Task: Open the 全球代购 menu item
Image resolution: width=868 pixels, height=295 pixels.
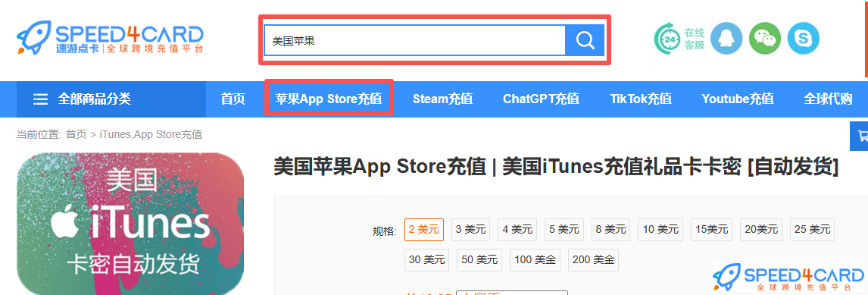Action: pyautogui.click(x=828, y=99)
